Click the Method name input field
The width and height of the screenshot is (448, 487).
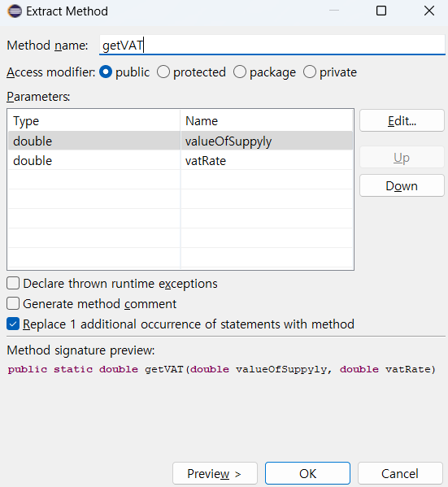click(272, 45)
